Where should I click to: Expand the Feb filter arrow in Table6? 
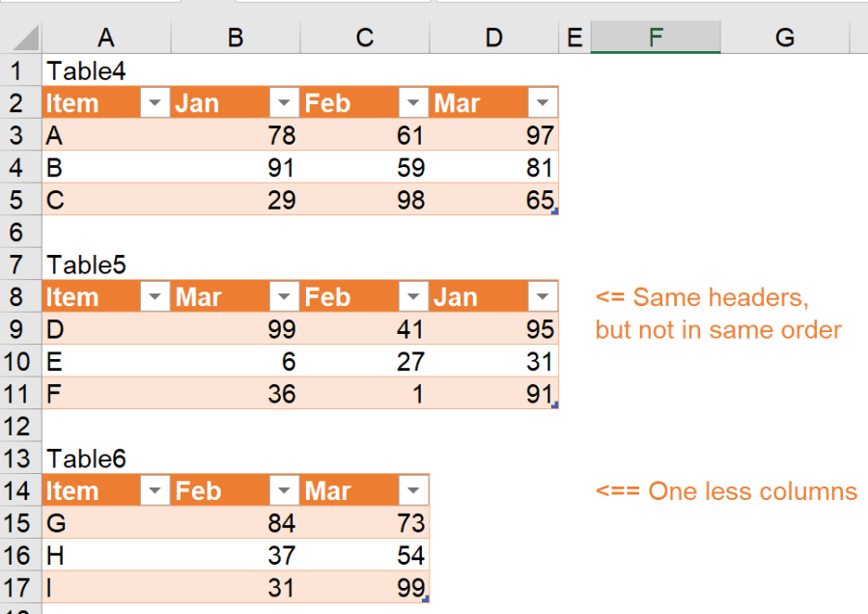coord(283,491)
